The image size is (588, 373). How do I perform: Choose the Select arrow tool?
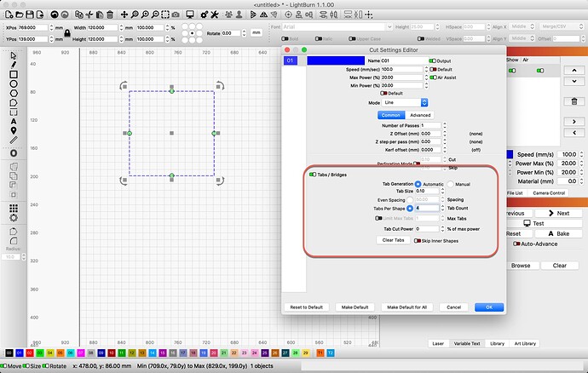14,56
